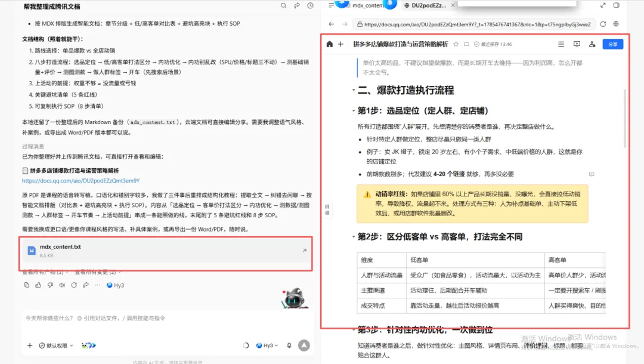Start presentation mode in the document
Viewport: 644px width, 364px height.
tap(577, 44)
